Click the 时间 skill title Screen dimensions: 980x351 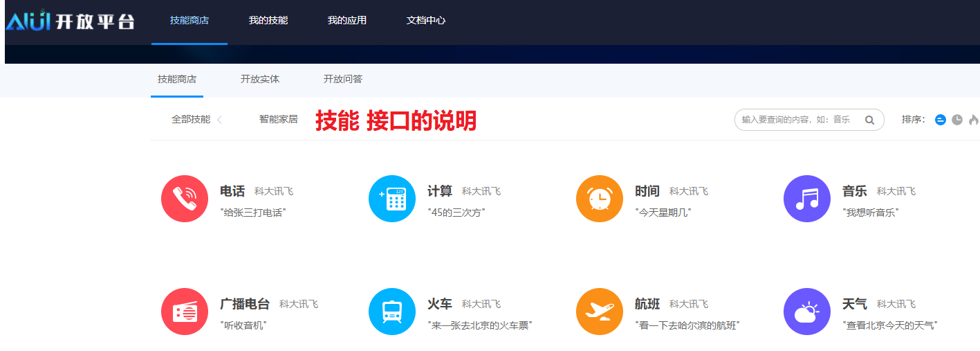[647, 191]
